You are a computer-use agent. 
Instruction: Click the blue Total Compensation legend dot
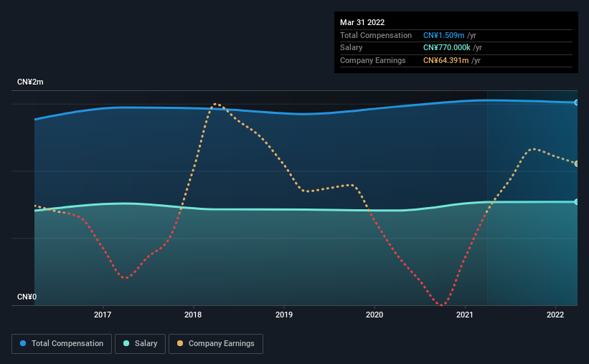pyautogui.click(x=23, y=343)
